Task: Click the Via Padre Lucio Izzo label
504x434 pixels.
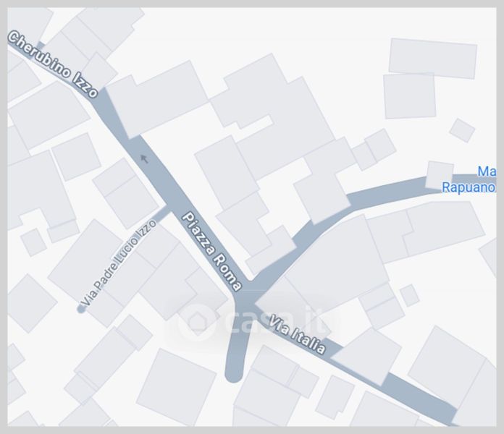Action: [118, 263]
